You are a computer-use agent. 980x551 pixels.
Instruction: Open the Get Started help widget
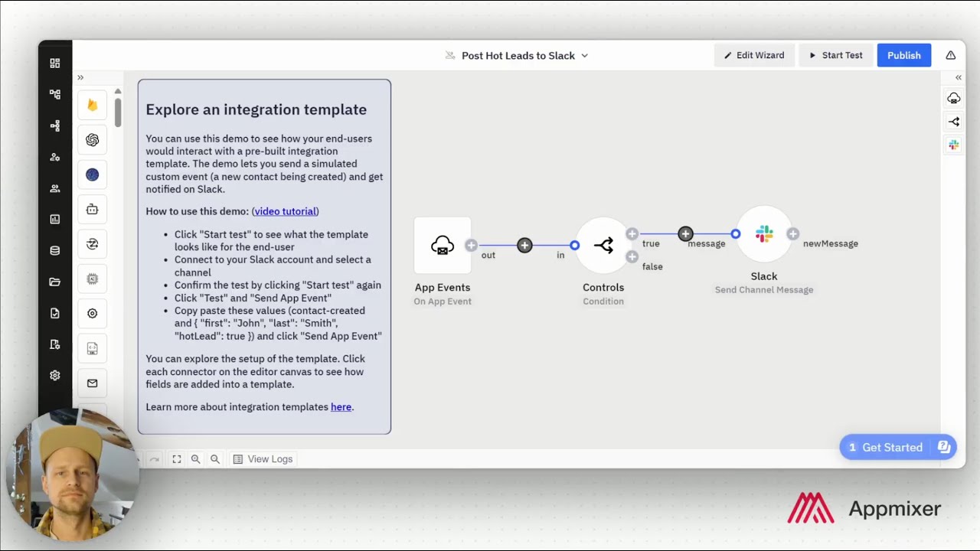898,448
